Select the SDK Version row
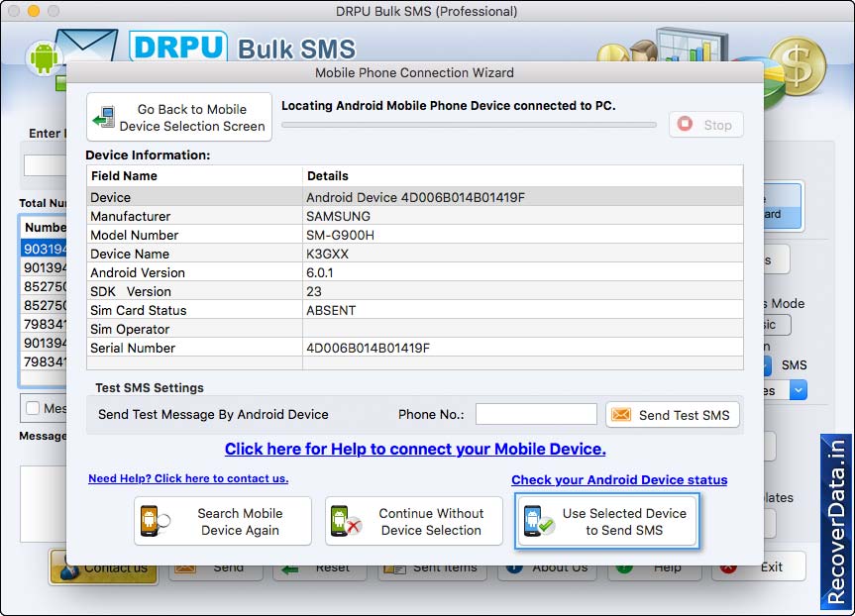 414,291
